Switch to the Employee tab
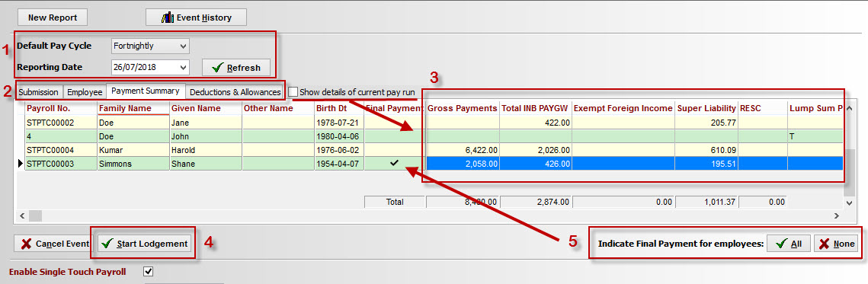 85,92
